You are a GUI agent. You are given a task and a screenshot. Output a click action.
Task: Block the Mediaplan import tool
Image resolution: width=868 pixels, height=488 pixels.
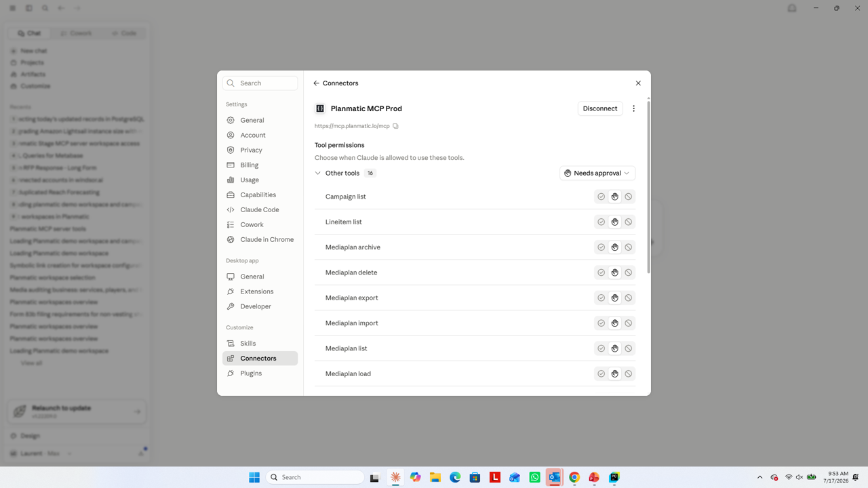[629, 323]
